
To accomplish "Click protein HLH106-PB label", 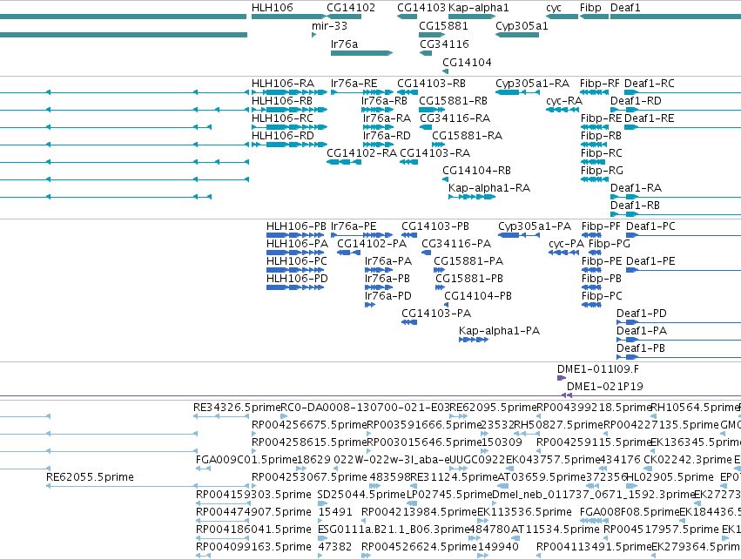I will 296,226.
